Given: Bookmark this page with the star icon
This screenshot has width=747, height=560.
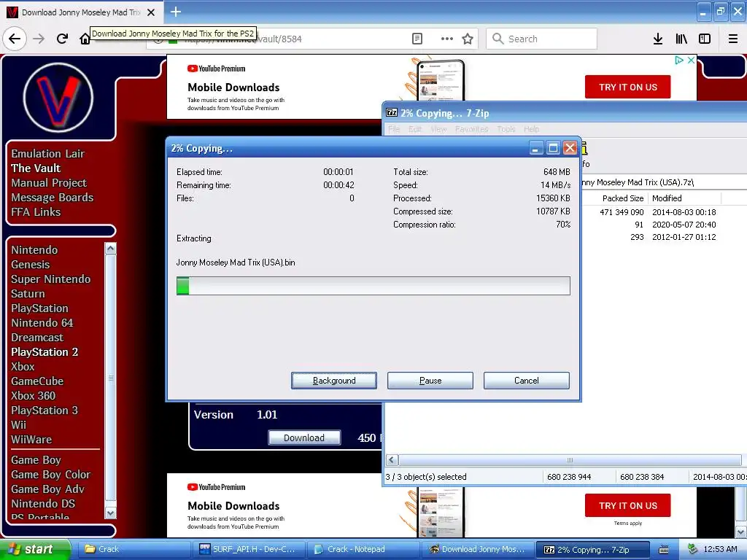Looking at the screenshot, I should [468, 39].
